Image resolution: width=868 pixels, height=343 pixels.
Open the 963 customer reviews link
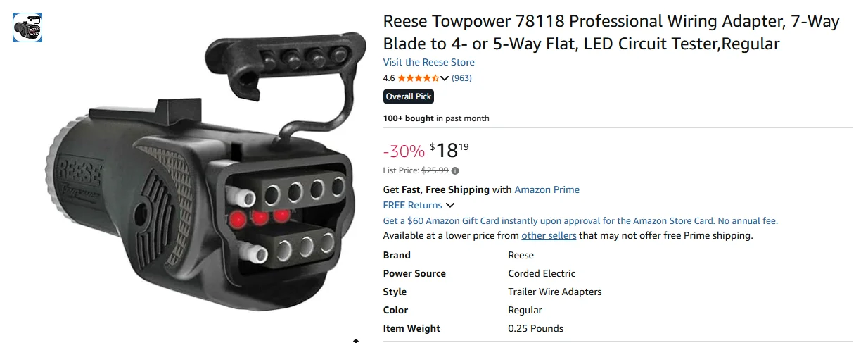pyautogui.click(x=461, y=78)
